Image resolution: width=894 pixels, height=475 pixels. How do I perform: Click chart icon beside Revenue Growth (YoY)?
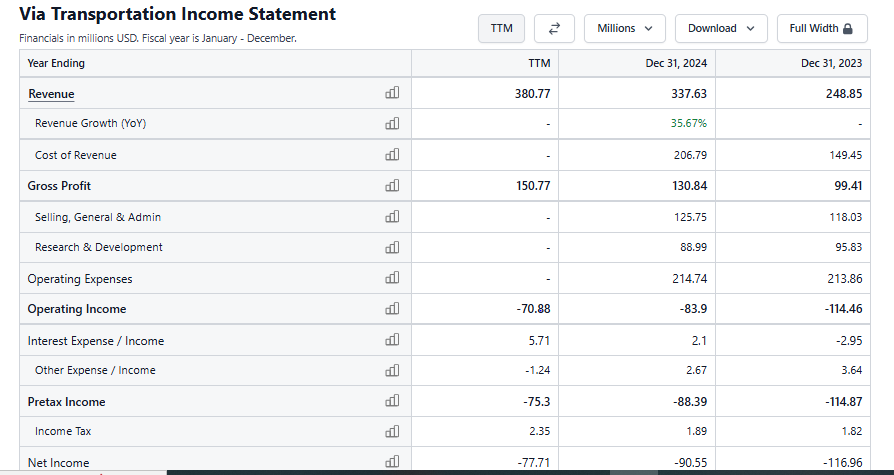(x=392, y=124)
